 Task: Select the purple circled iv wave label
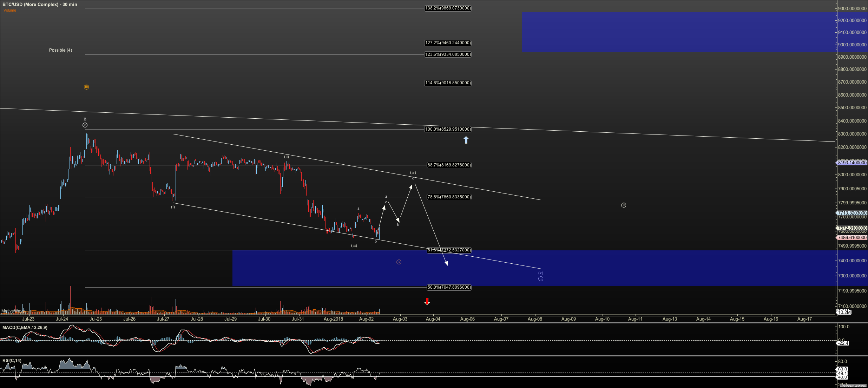pos(399,262)
